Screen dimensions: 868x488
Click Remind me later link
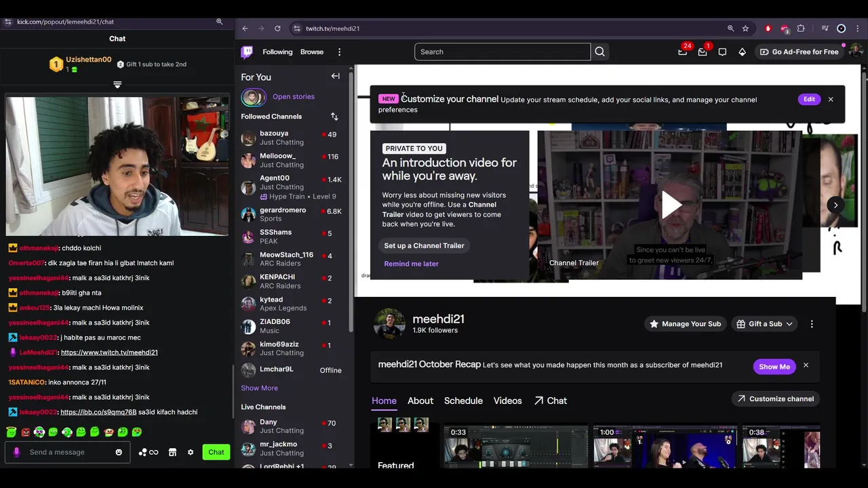[411, 264]
